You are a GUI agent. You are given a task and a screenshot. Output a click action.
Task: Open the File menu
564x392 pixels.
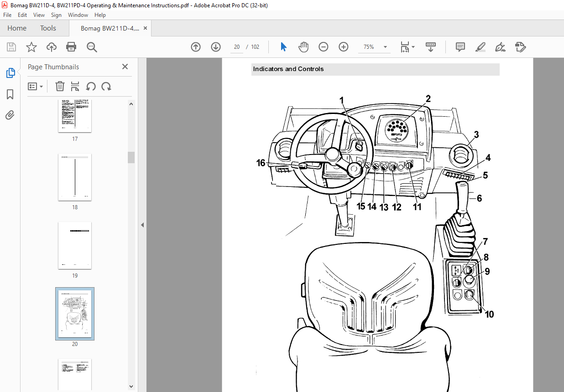pos(7,15)
